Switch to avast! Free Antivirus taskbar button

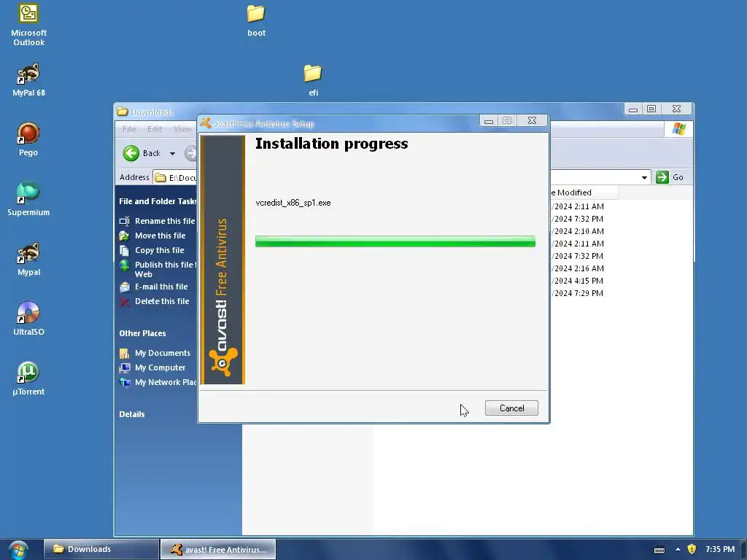click(x=217, y=549)
